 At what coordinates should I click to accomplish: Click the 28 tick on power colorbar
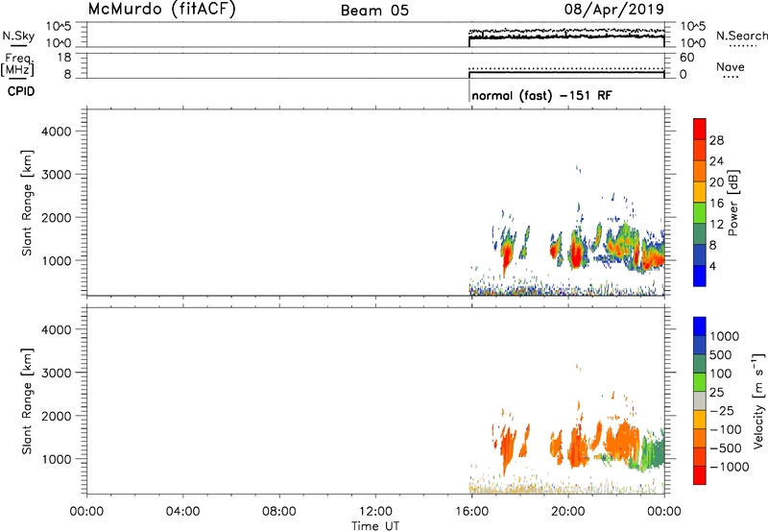point(716,140)
